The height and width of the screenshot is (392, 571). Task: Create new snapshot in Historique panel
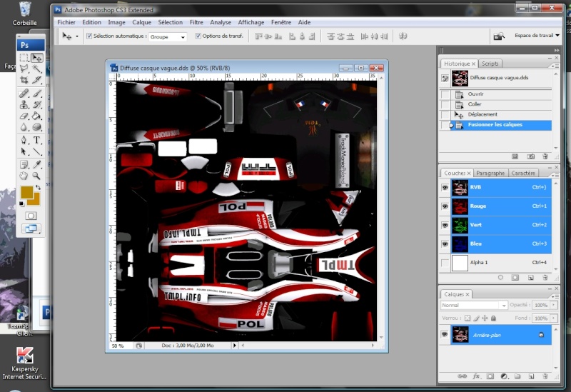pyautogui.click(x=530, y=156)
